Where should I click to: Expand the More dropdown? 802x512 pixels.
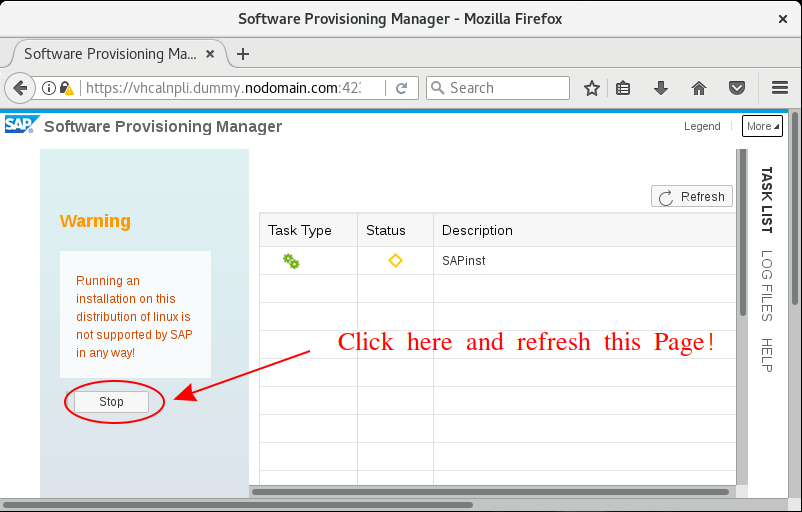pyautogui.click(x=762, y=126)
